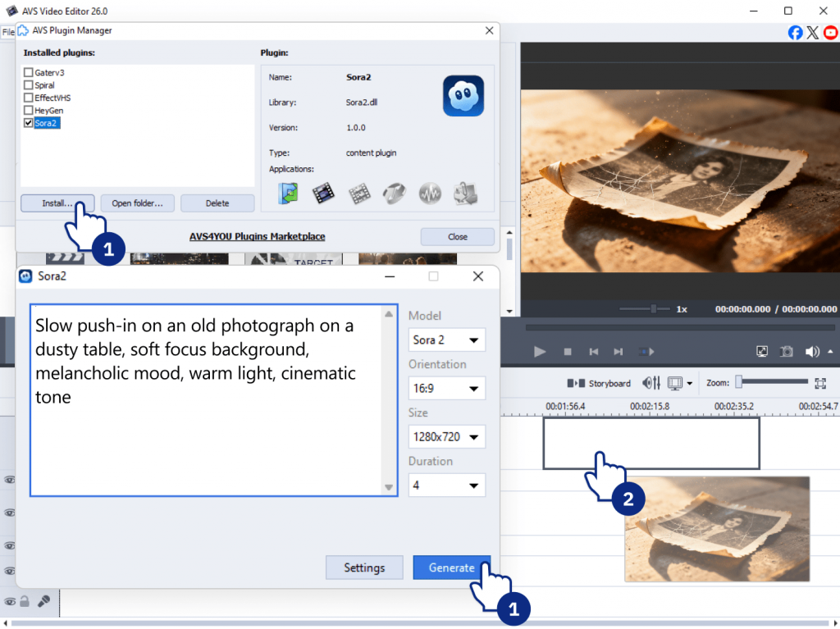
Task: Open the Size dropdown showing 1280x720
Action: coord(446,437)
